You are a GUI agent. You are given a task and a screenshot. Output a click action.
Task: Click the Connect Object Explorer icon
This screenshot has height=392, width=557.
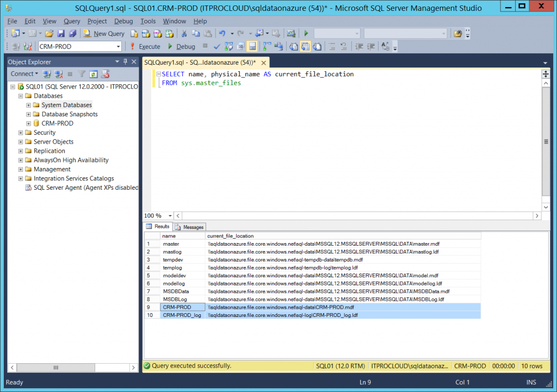click(x=47, y=74)
